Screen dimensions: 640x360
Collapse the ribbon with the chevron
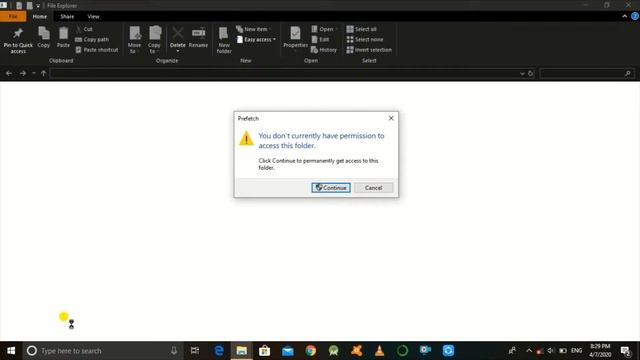[624, 16]
